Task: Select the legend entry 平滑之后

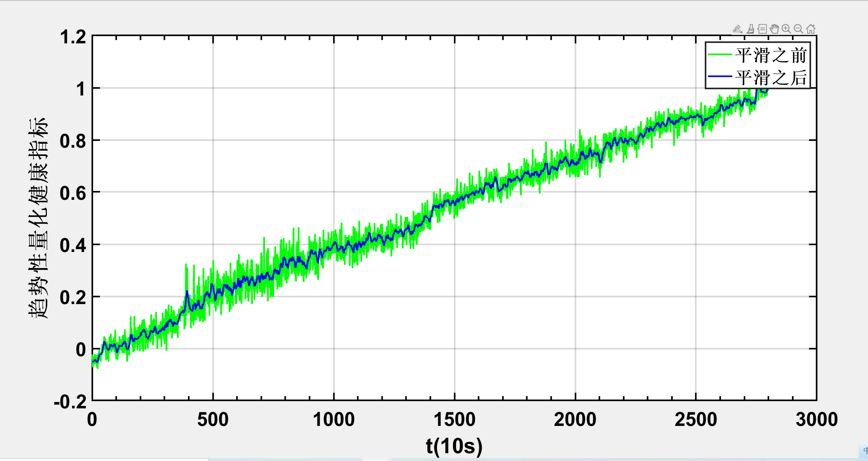Action: tap(772, 77)
